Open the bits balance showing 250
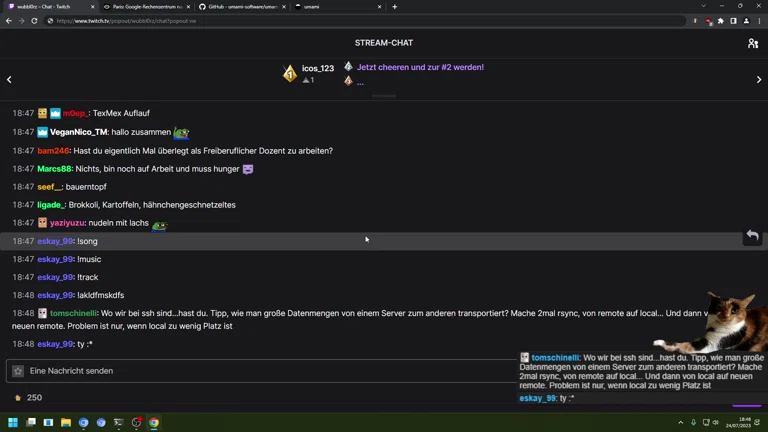This screenshot has width=768, height=432. tap(28, 398)
